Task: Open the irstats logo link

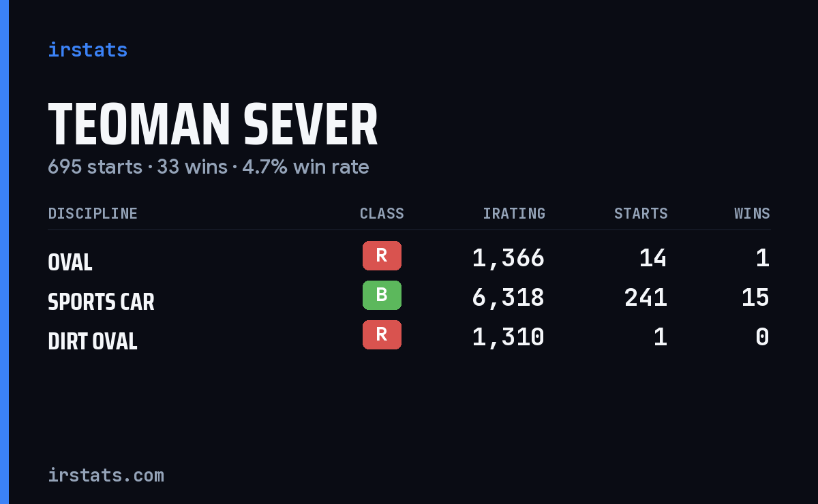Action: tap(87, 50)
